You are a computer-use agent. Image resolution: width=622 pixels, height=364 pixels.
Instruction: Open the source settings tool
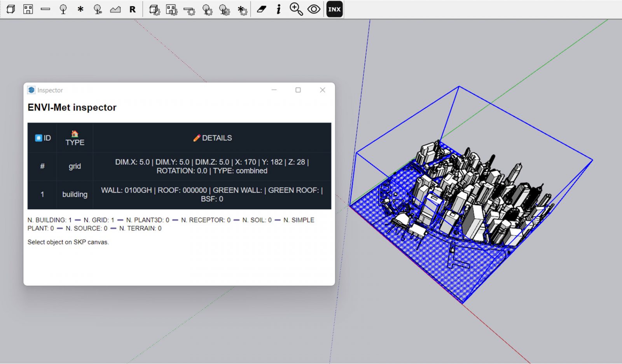pos(242,9)
